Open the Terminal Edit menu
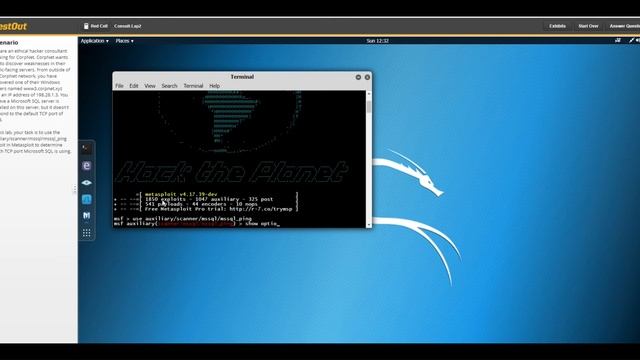Image resolution: width=640 pixels, height=360 pixels. (x=134, y=86)
